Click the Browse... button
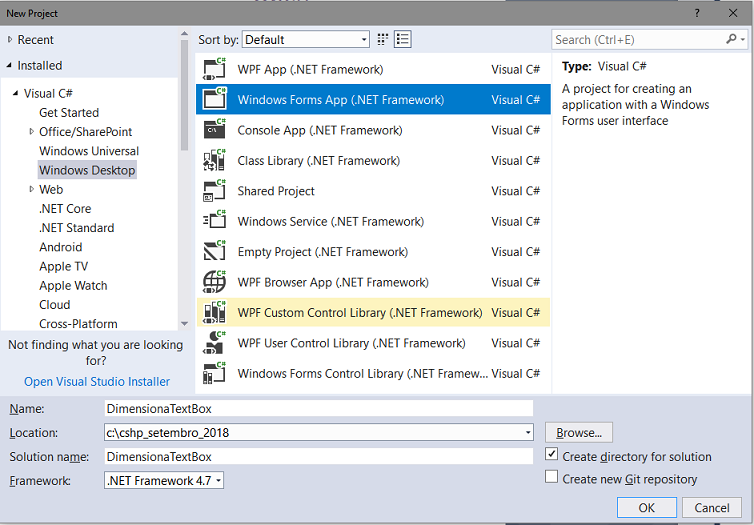Viewport: 754px width, 525px height. 578,432
